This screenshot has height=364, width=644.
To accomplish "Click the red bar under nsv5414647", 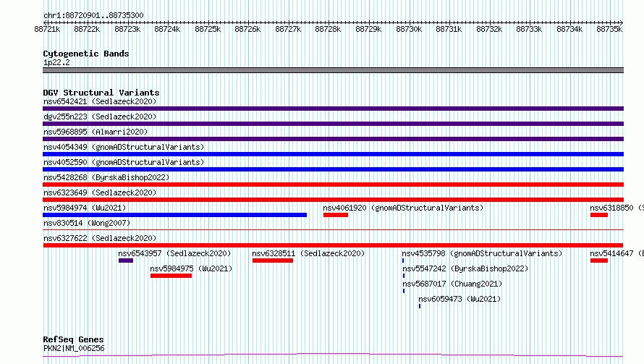I will (599, 261).
